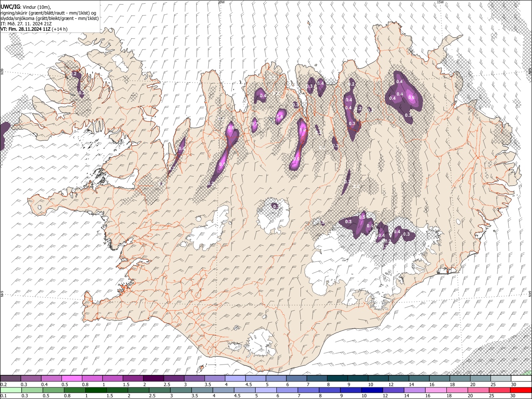This screenshot has height=399, width=532.
Task: Select the lower legend swatch starting at 8
Action: click(x=330, y=390)
